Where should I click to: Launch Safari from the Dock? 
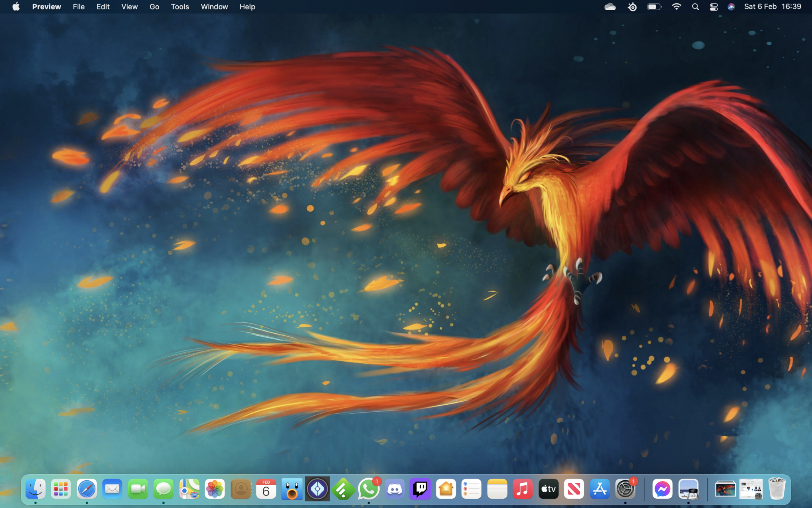pyautogui.click(x=86, y=489)
